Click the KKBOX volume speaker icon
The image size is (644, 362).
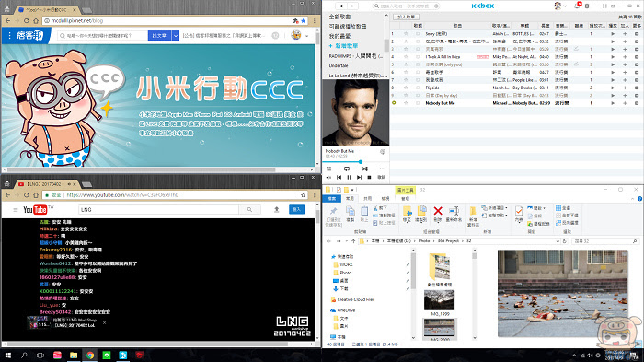(328, 177)
